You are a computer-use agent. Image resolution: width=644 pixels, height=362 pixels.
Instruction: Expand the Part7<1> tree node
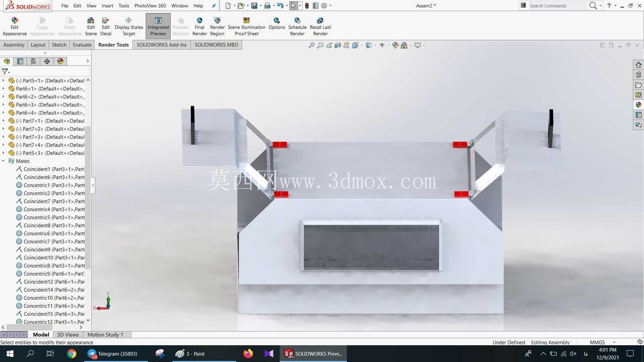pos(3,121)
